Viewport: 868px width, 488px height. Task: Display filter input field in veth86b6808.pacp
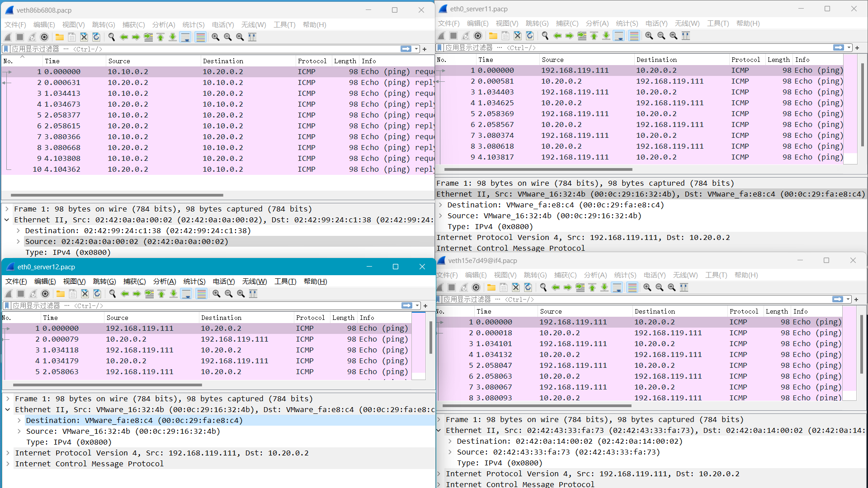[205, 49]
